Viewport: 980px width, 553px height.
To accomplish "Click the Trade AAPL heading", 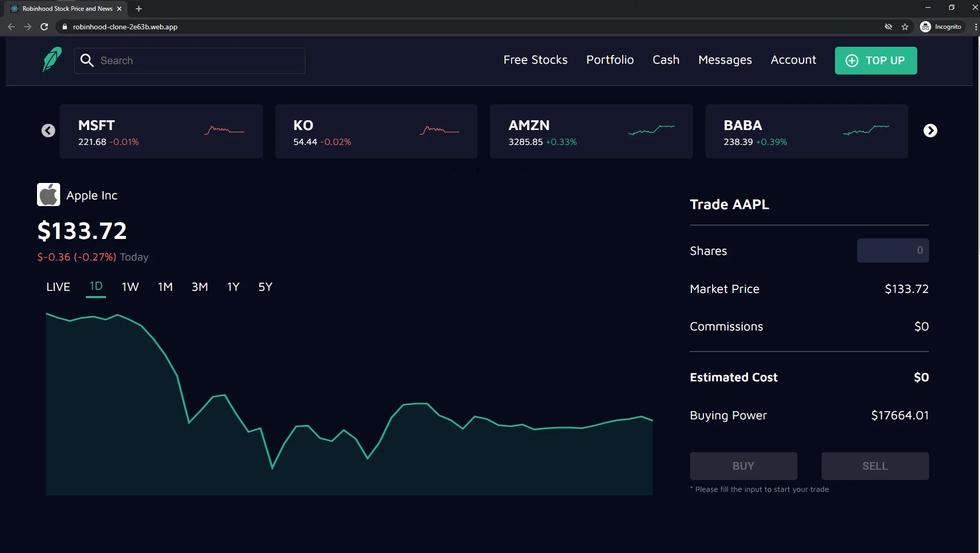I will pyautogui.click(x=729, y=205).
